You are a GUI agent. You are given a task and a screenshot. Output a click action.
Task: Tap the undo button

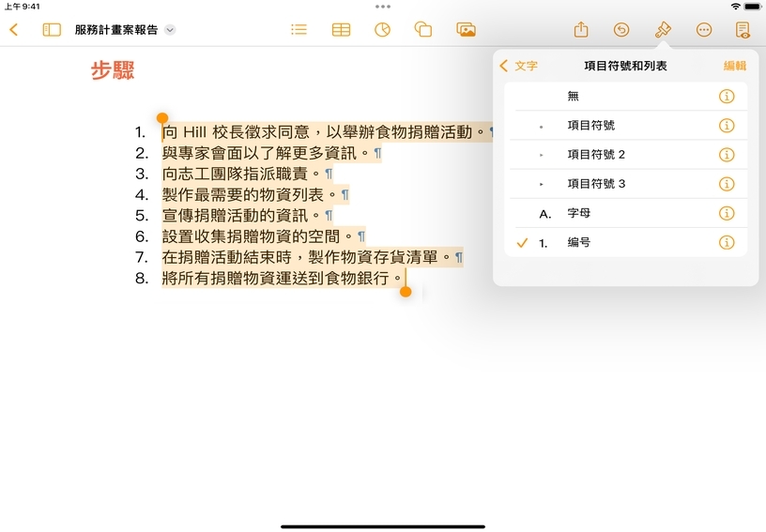(621, 30)
